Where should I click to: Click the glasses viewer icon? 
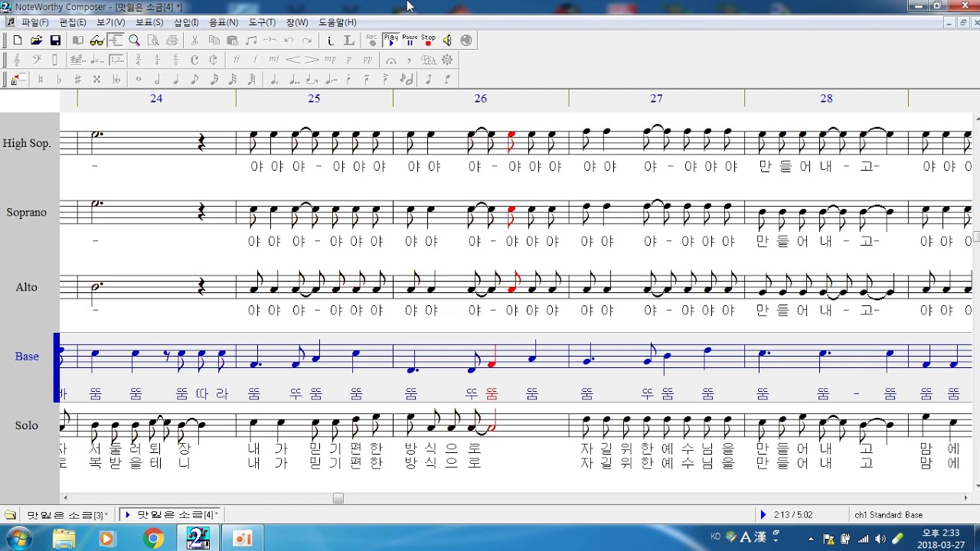tap(96, 41)
